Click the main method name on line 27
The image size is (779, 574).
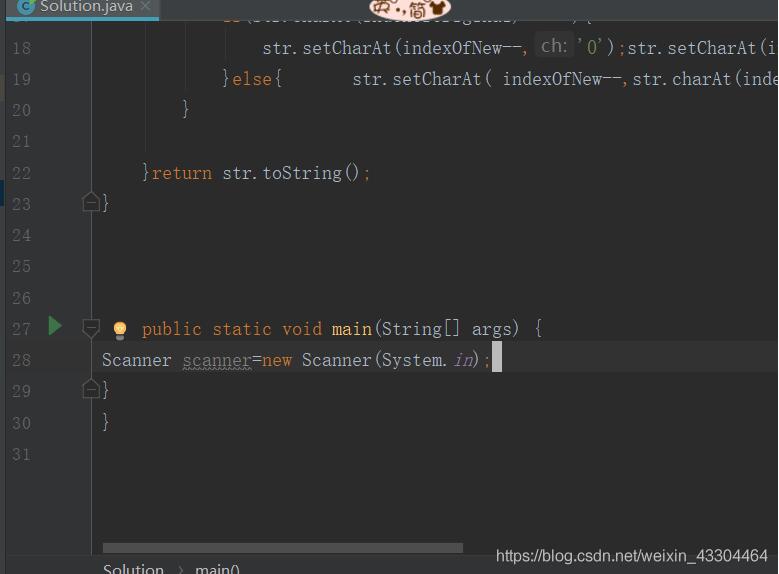tap(352, 329)
